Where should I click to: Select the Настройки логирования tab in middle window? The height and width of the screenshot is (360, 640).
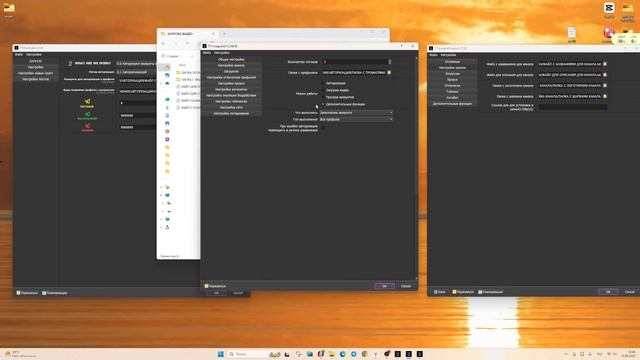coord(231,113)
